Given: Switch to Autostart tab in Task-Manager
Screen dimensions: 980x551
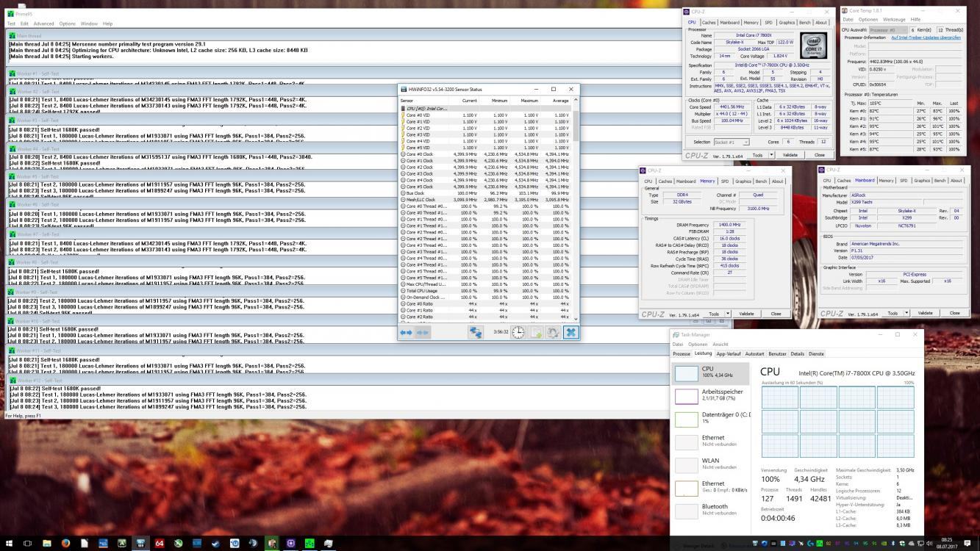Looking at the screenshot, I should [x=755, y=353].
